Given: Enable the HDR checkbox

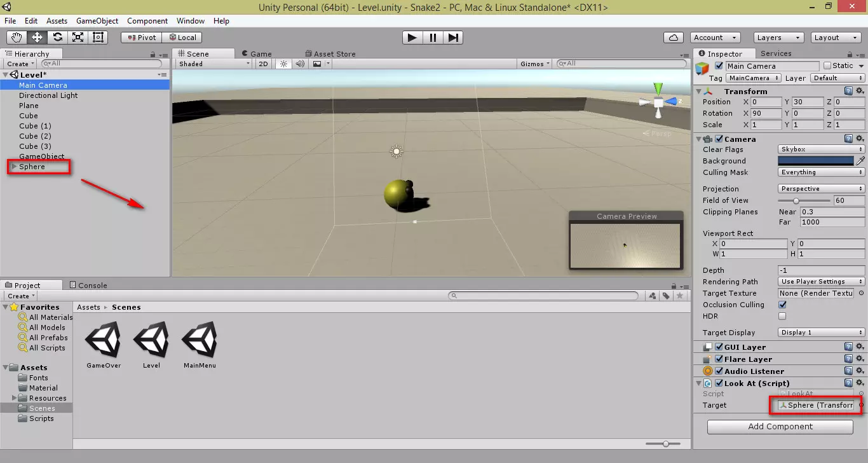Looking at the screenshot, I should (782, 316).
